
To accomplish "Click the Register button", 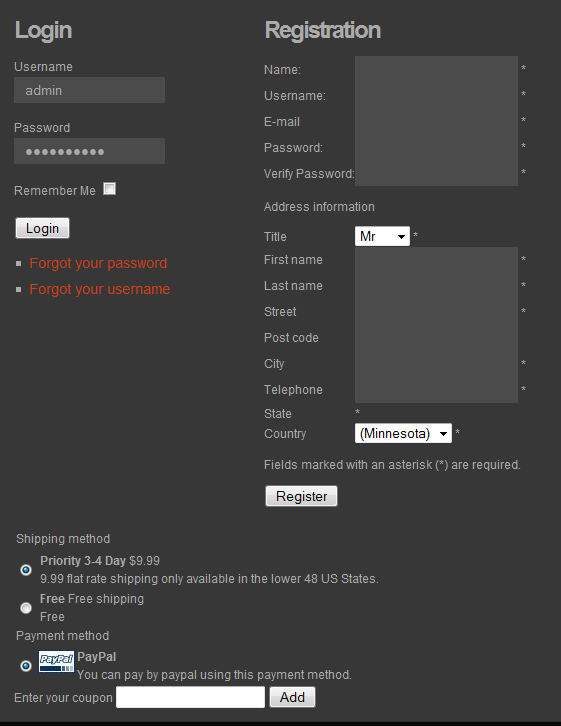I will click(301, 496).
